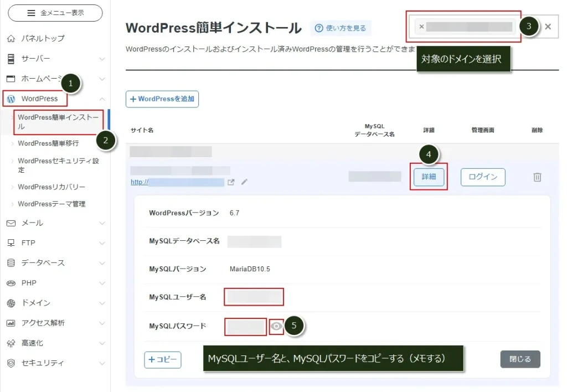567x392 pixels.
Task: Click the 閉じる button
Action: pos(520,359)
